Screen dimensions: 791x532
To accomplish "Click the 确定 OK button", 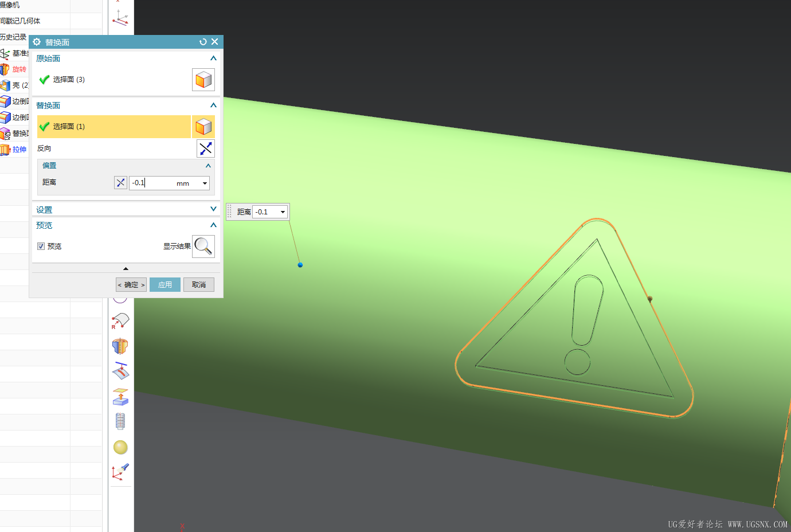I will [131, 285].
